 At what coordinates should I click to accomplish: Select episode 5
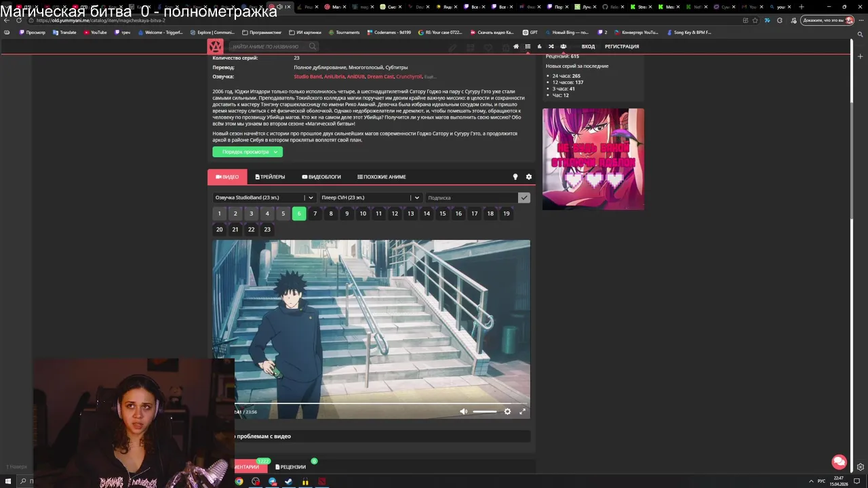pyautogui.click(x=283, y=213)
